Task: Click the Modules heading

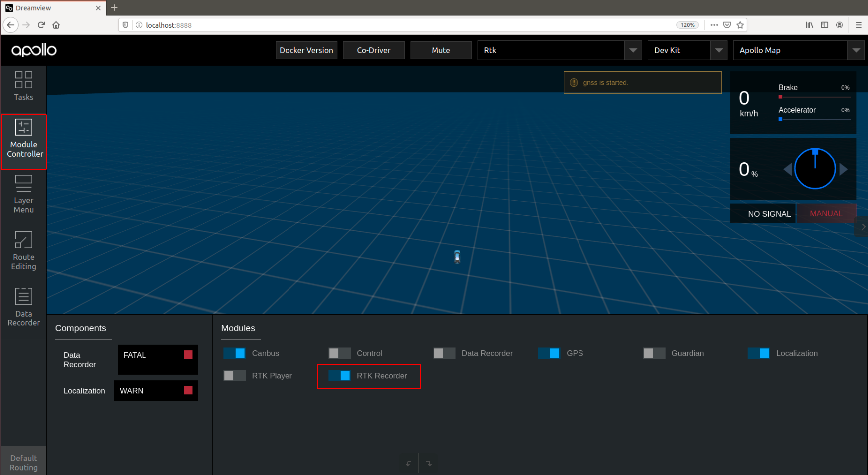Action: point(238,328)
